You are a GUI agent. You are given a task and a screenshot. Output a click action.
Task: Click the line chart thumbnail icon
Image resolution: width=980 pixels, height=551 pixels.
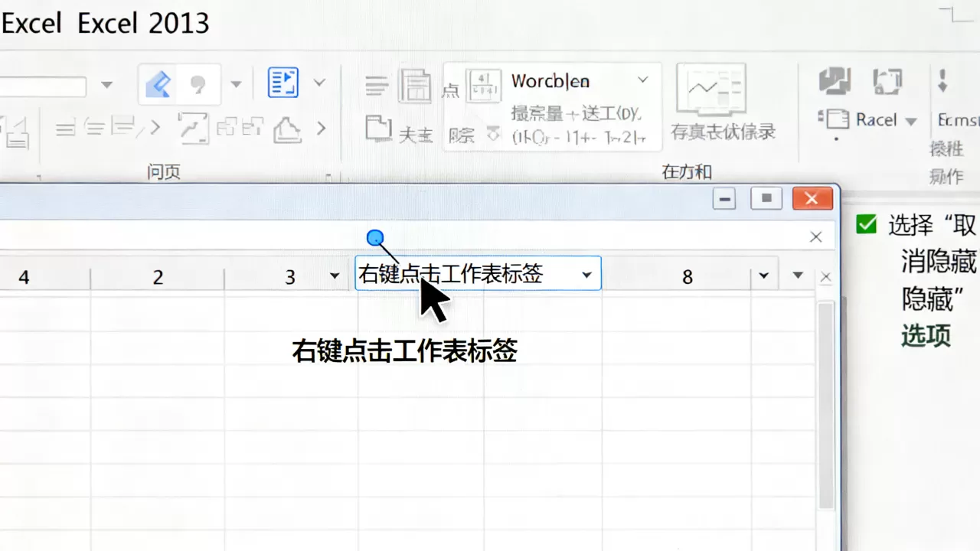pyautogui.click(x=710, y=90)
